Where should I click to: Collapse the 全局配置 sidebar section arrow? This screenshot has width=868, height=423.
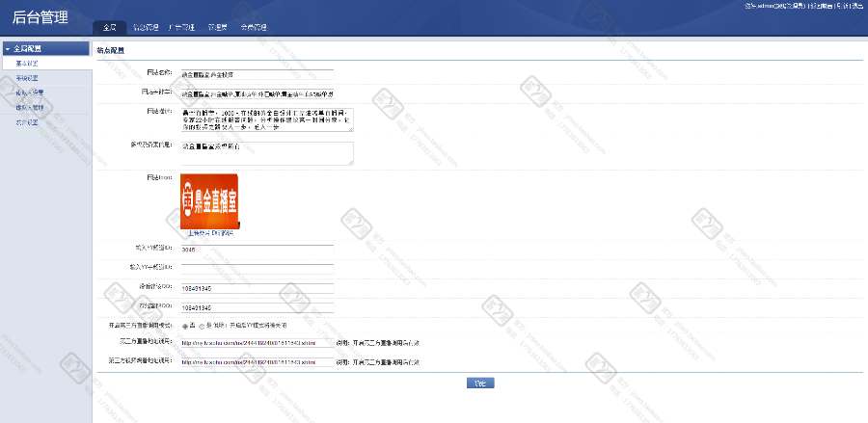pos(8,48)
